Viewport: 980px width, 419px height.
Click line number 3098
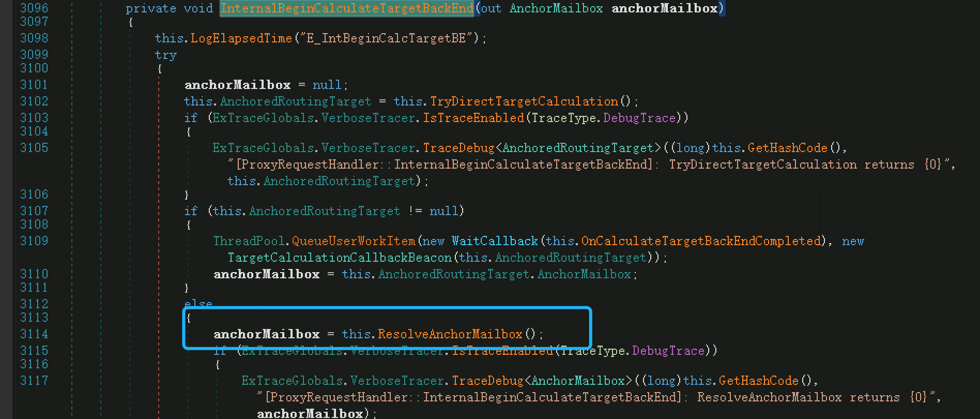coord(34,38)
